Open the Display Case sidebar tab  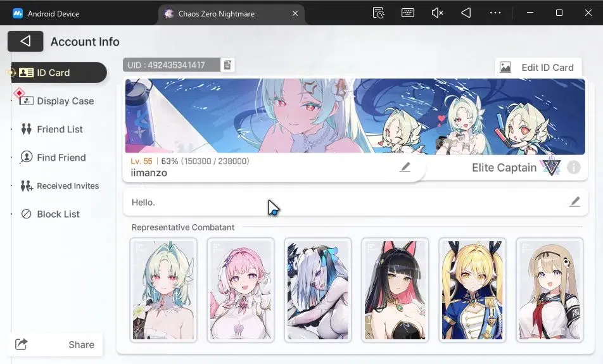coord(57,101)
